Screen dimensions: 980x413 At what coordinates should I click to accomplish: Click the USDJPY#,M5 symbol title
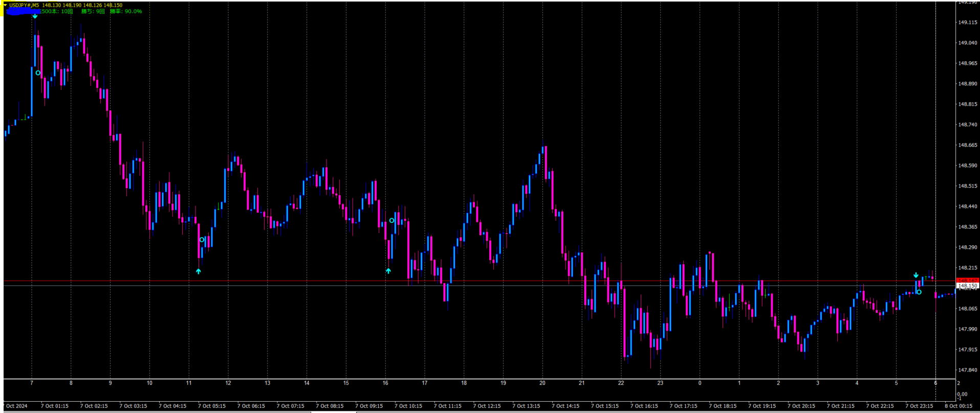coord(24,5)
